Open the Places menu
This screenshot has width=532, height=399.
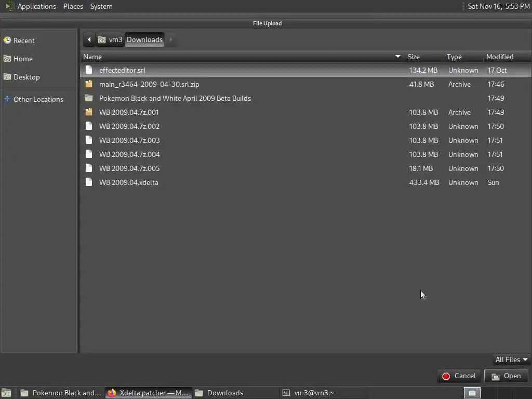coord(73,6)
